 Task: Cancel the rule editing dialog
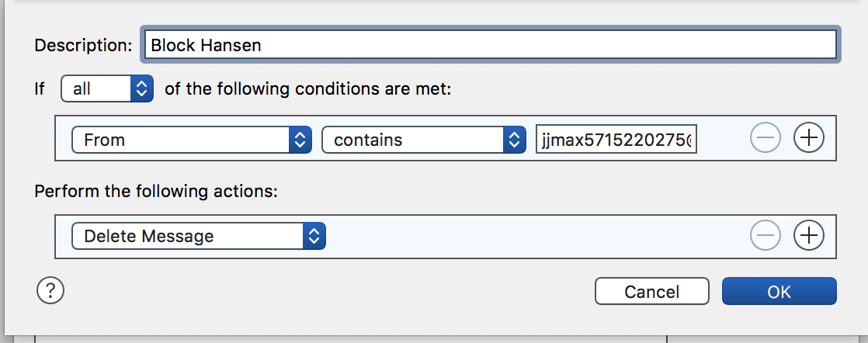coord(651,292)
